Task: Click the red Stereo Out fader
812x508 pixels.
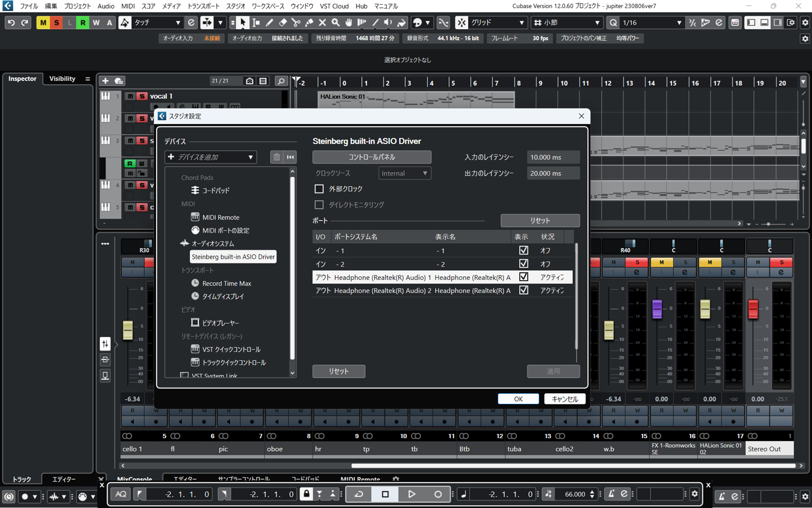Action: 753,309
